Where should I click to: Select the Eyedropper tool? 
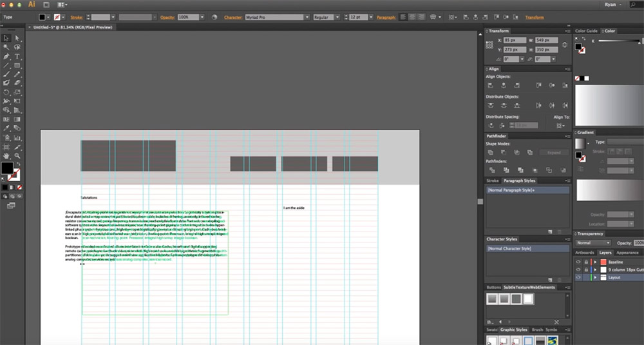(x=6, y=128)
